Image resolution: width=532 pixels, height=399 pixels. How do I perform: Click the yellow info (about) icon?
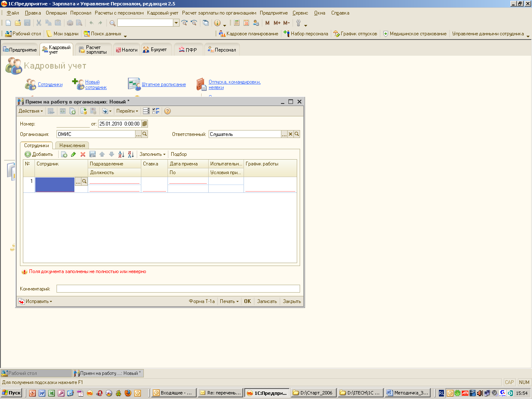pos(217,23)
